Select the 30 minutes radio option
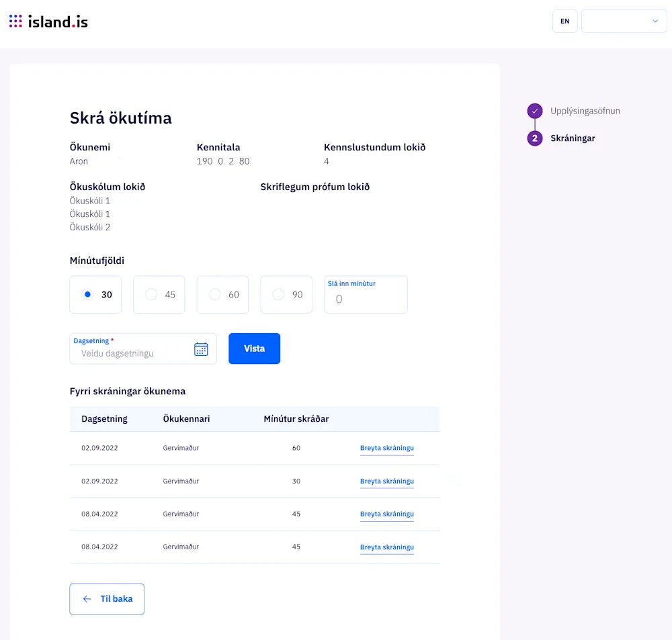The width and height of the screenshot is (672, 640). tap(95, 295)
